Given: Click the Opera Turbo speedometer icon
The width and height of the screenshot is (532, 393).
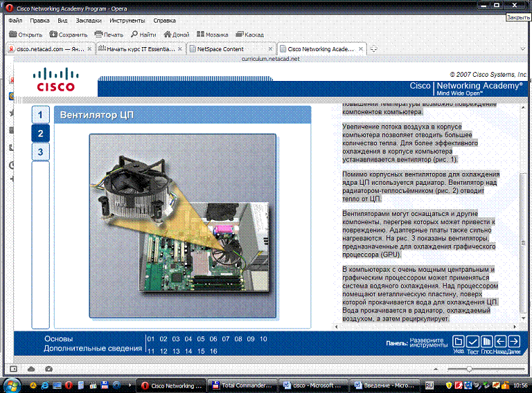Looking at the screenshot, I should click(x=48, y=369).
